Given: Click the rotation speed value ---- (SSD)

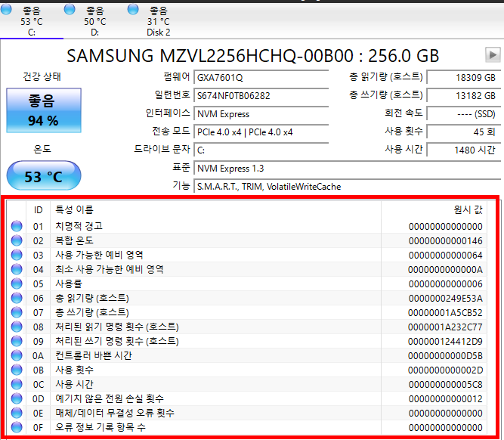Looking at the screenshot, I should pos(463,114).
